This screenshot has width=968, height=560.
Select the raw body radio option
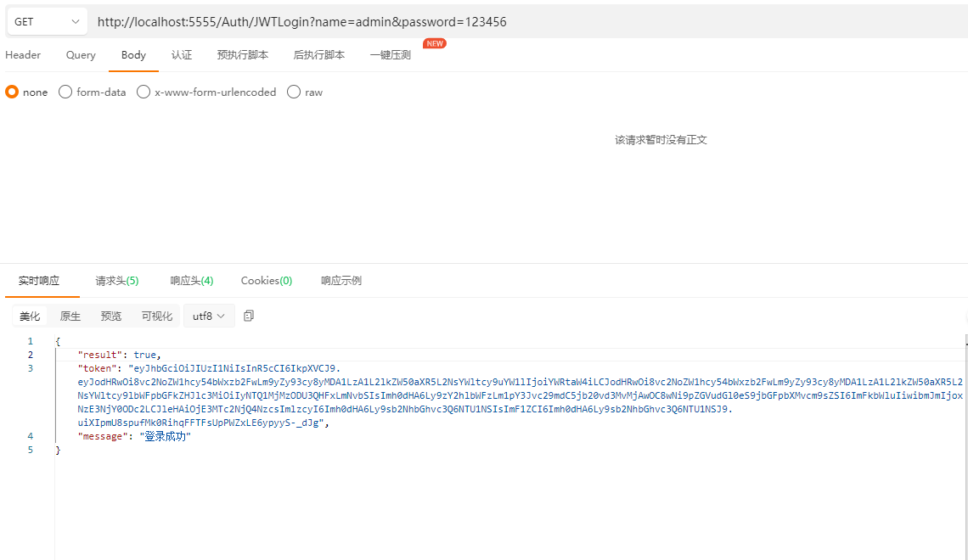pyautogui.click(x=294, y=92)
